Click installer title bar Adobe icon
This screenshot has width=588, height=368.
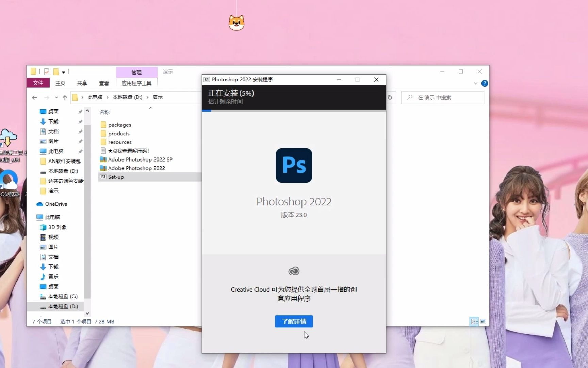click(207, 79)
